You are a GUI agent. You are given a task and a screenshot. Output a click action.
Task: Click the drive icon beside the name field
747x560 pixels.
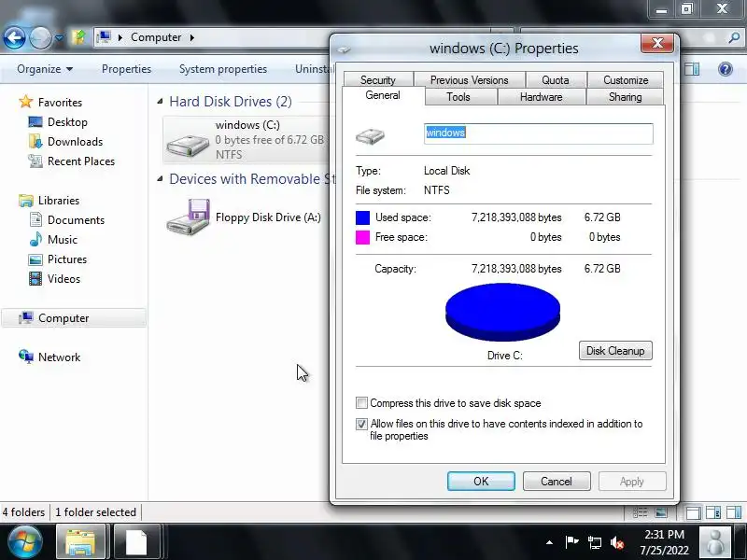point(370,136)
